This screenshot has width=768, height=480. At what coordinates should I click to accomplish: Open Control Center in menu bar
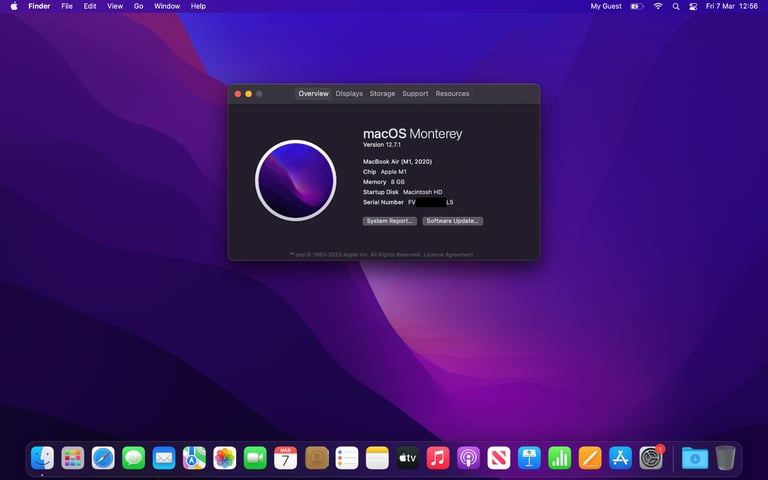click(x=693, y=6)
